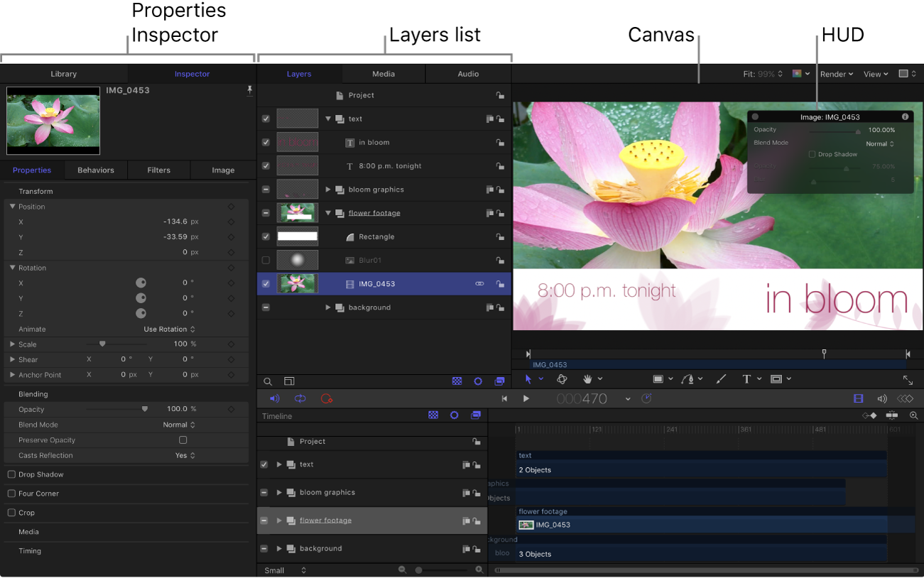Activate the Paint Stroke tool
The height and width of the screenshot is (578, 924).
721,378
